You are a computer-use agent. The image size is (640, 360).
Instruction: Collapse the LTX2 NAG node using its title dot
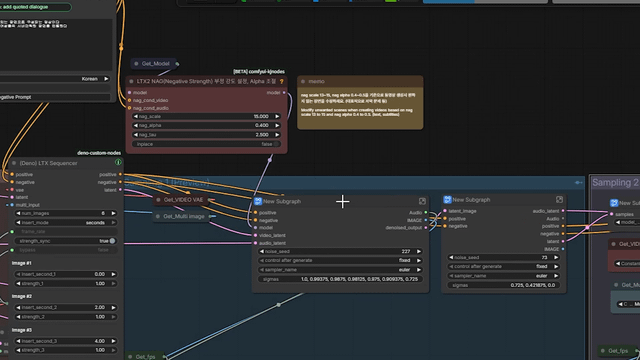pyautogui.click(x=131, y=81)
